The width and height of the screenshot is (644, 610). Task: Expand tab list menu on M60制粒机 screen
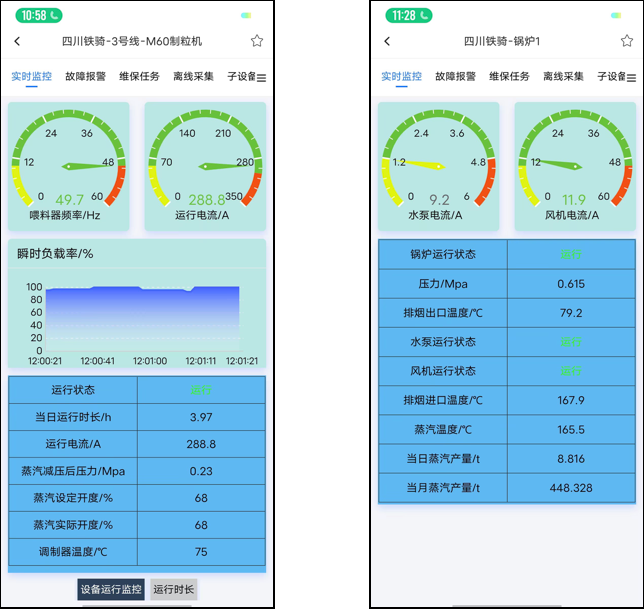click(x=261, y=77)
